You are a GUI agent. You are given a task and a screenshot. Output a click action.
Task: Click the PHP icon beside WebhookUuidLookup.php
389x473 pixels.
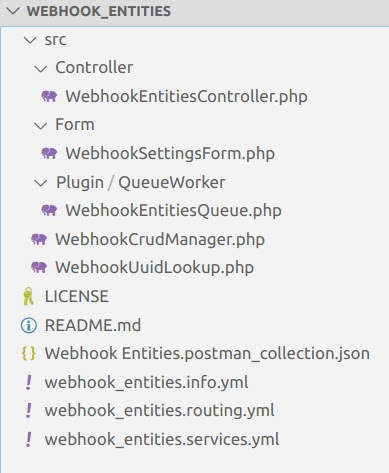click(39, 267)
